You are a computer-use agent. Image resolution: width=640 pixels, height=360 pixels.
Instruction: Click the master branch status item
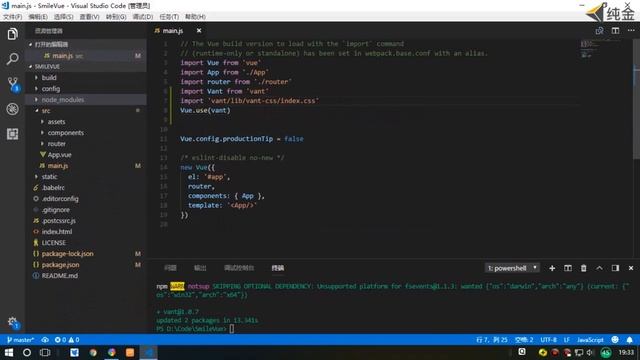pos(20,340)
